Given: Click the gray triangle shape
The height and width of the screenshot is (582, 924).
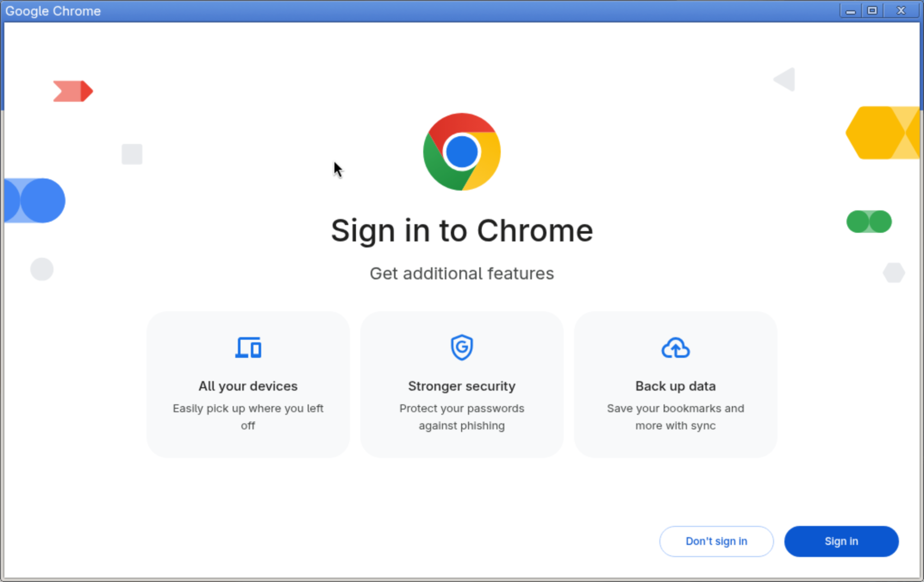Looking at the screenshot, I should 784,79.
